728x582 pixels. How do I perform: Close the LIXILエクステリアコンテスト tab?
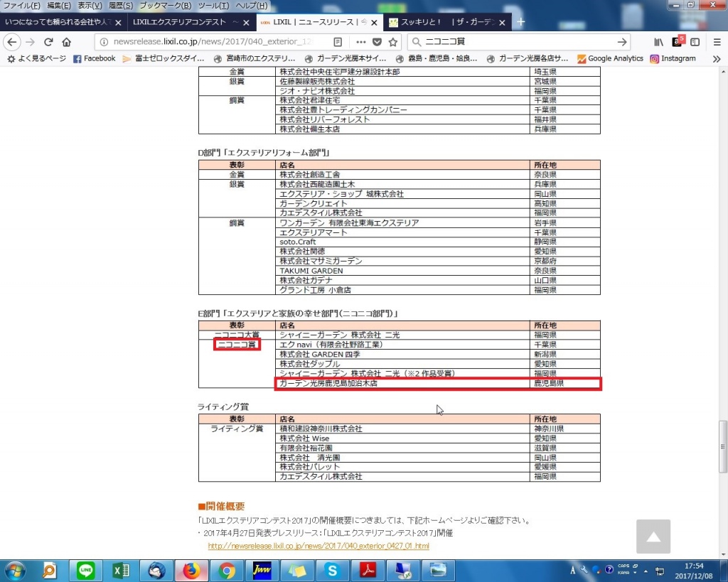[246, 22]
